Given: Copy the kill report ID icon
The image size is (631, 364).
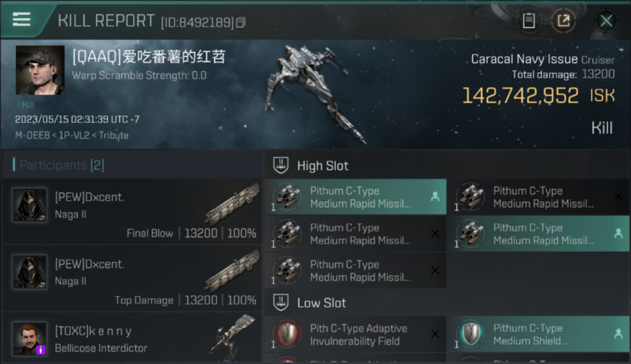Looking at the screenshot, I should (x=241, y=22).
